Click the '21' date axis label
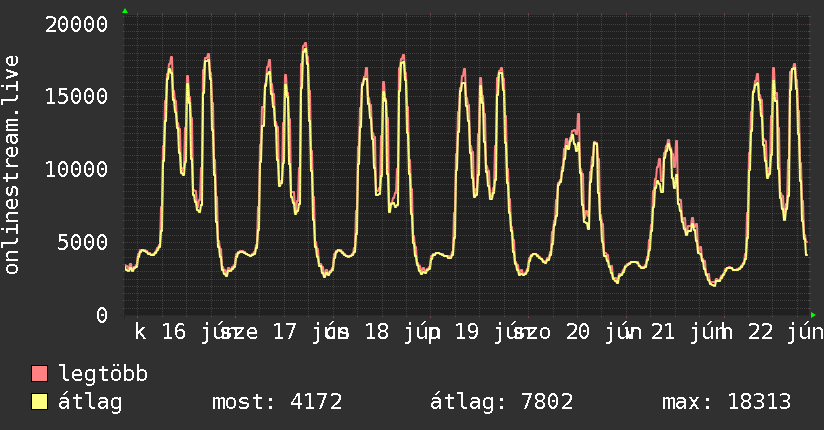The height and width of the screenshot is (430, 824). pos(663,332)
